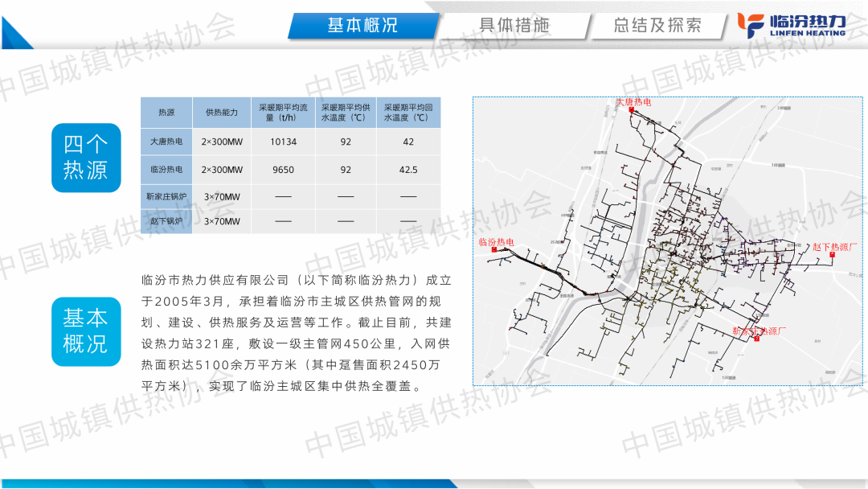Screen dimensions: 868x489
Task: Switch to the 具体措施 tab
Action: click(x=514, y=25)
